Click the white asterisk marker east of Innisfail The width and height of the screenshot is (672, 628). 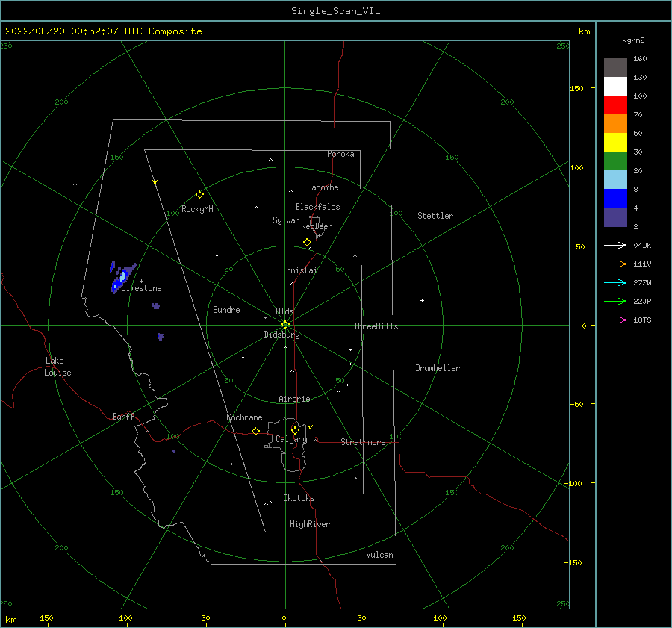(x=355, y=256)
